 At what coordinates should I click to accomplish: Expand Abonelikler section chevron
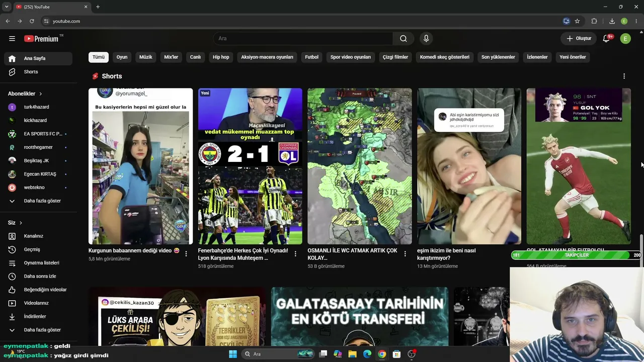click(41, 94)
